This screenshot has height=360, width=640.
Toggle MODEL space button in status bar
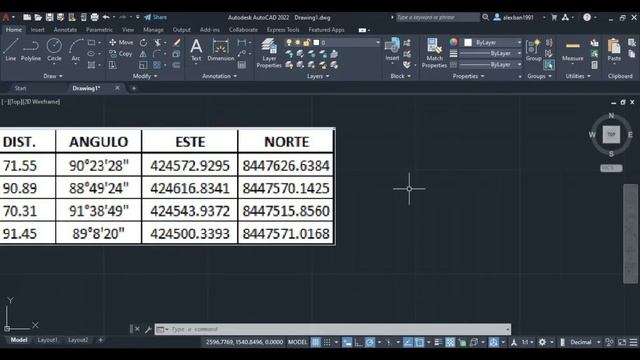(298, 342)
